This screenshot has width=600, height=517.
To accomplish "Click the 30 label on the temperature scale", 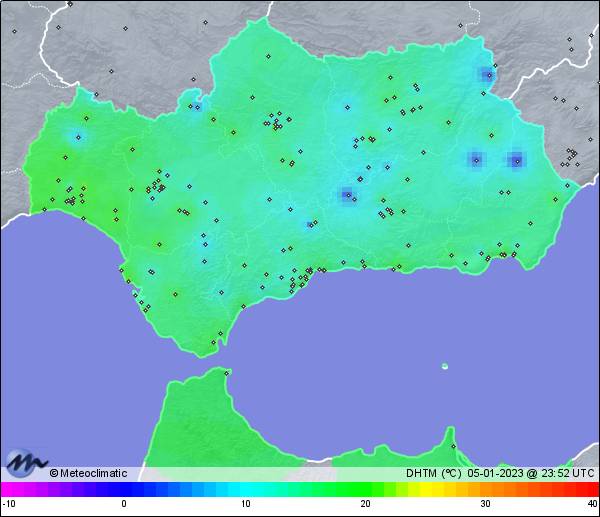I will click(x=485, y=504).
